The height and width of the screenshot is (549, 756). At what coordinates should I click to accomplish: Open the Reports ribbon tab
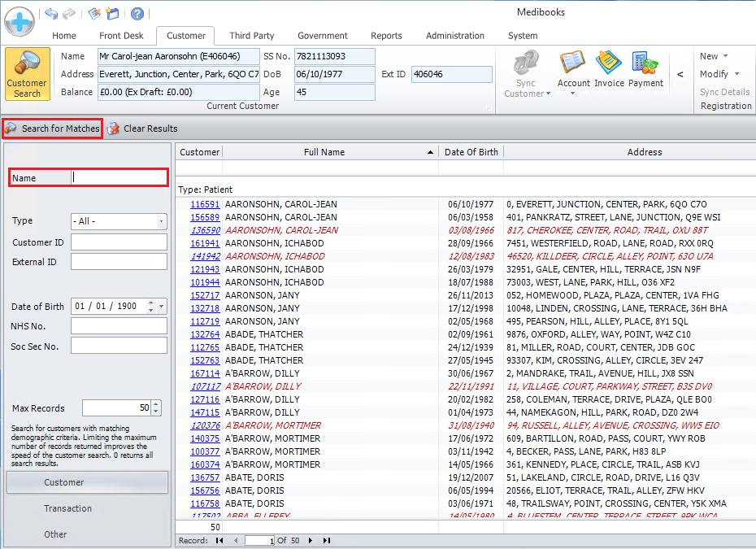pos(386,36)
